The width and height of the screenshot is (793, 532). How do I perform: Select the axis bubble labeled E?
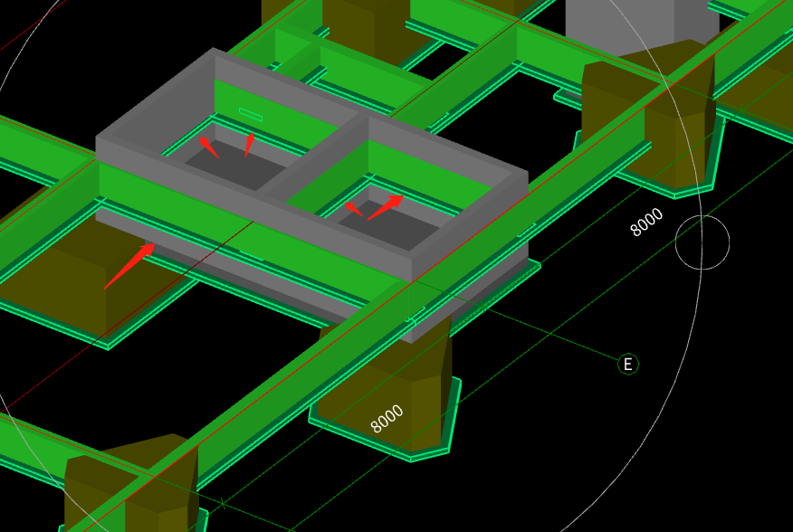(x=628, y=364)
